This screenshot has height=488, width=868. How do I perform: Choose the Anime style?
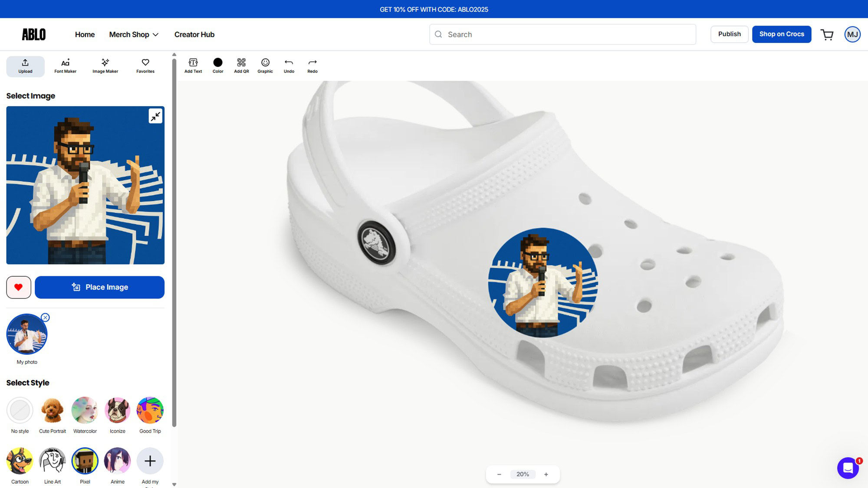pos(117,461)
